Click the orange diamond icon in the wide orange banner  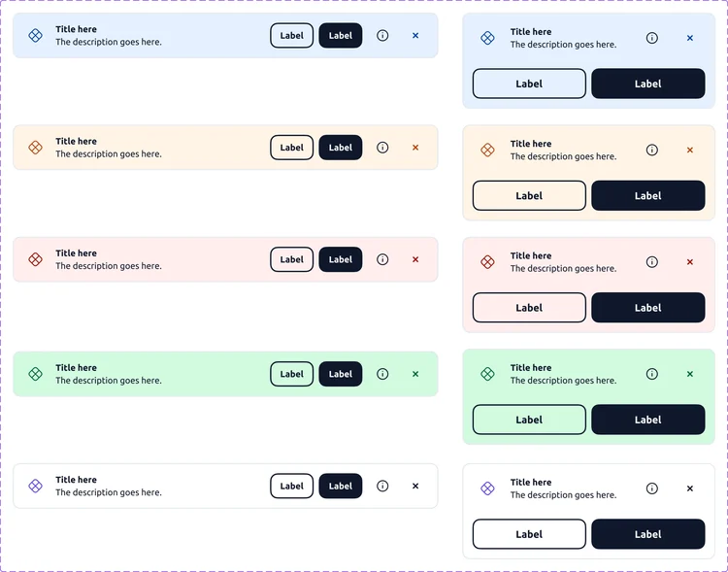click(35, 148)
